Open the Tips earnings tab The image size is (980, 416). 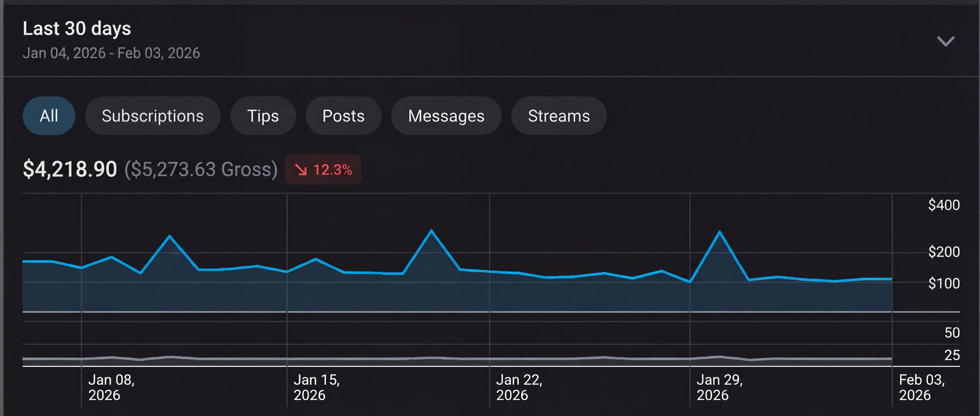coord(263,116)
